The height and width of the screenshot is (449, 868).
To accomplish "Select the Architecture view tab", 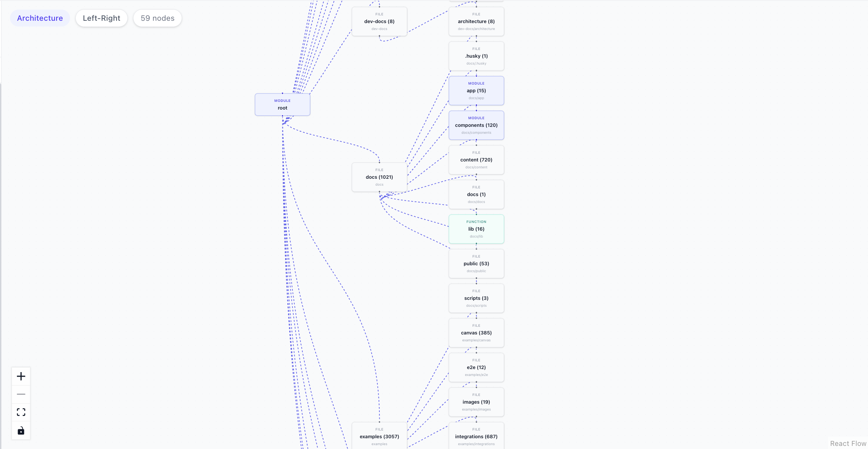I will [40, 18].
